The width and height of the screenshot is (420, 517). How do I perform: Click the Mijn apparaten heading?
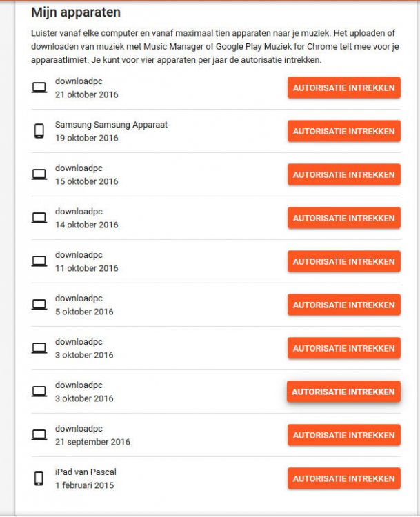[x=76, y=12]
